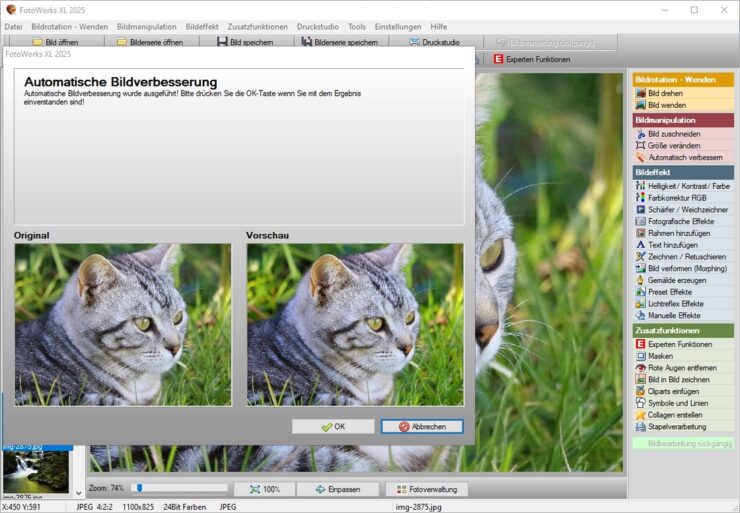
Task: Cancel with the Abbrechen button
Action: coord(422,427)
